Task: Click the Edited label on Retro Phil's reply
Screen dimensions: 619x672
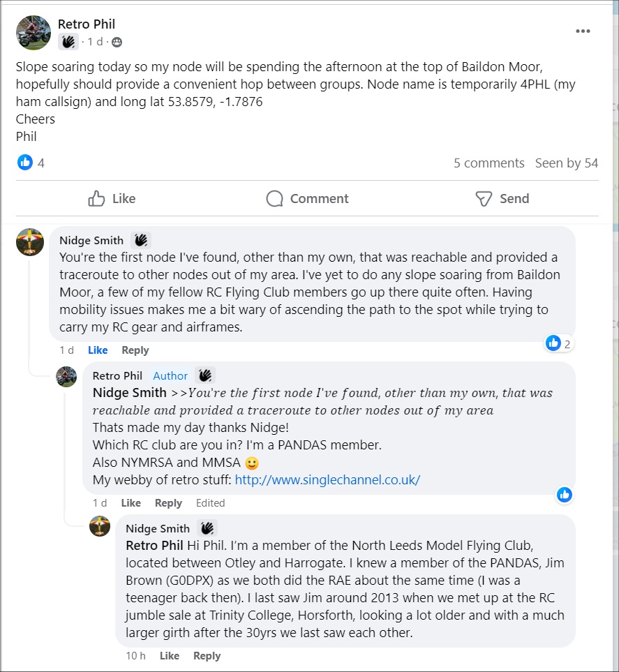Action: pos(210,503)
